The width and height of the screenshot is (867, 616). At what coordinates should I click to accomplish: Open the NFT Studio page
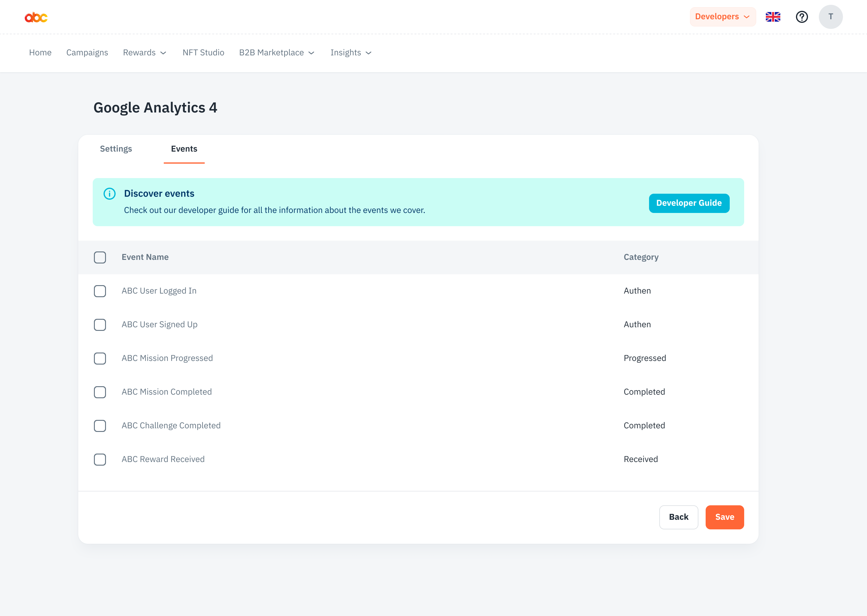point(203,53)
